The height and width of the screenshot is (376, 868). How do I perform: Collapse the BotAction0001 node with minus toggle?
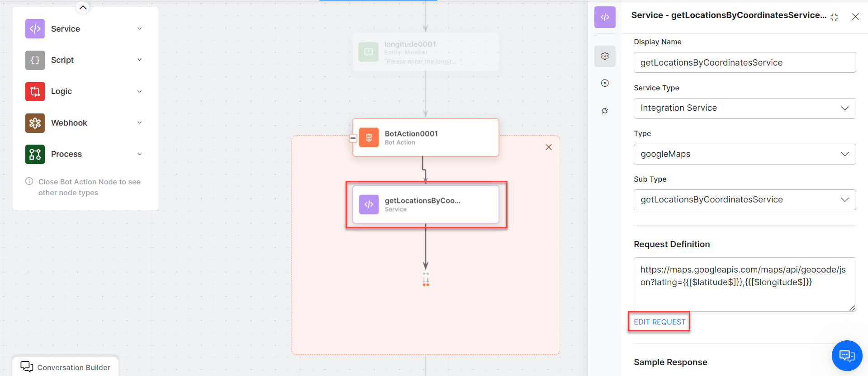click(x=353, y=138)
